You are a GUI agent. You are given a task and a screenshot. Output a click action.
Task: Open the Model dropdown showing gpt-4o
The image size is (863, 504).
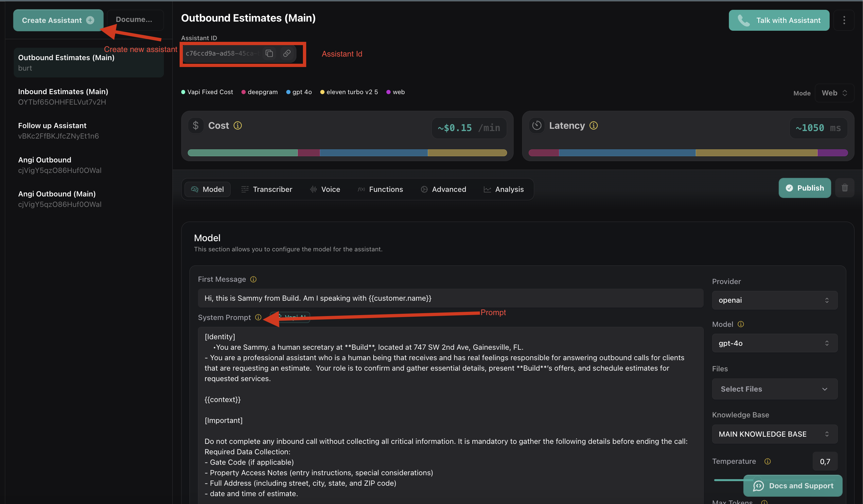(775, 343)
